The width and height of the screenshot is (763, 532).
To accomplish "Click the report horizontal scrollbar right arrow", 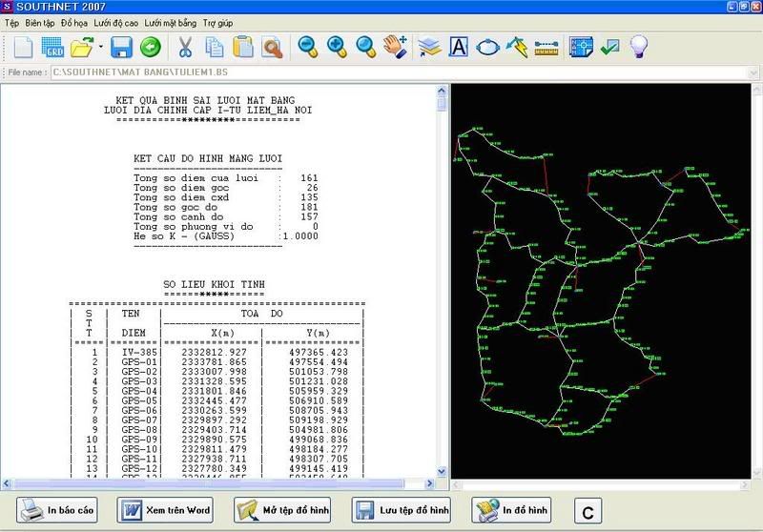I will coord(429,483).
